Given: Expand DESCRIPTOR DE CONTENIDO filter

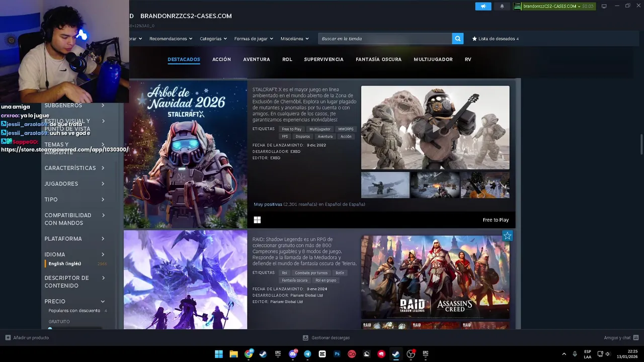Looking at the screenshot, I should coord(74,282).
